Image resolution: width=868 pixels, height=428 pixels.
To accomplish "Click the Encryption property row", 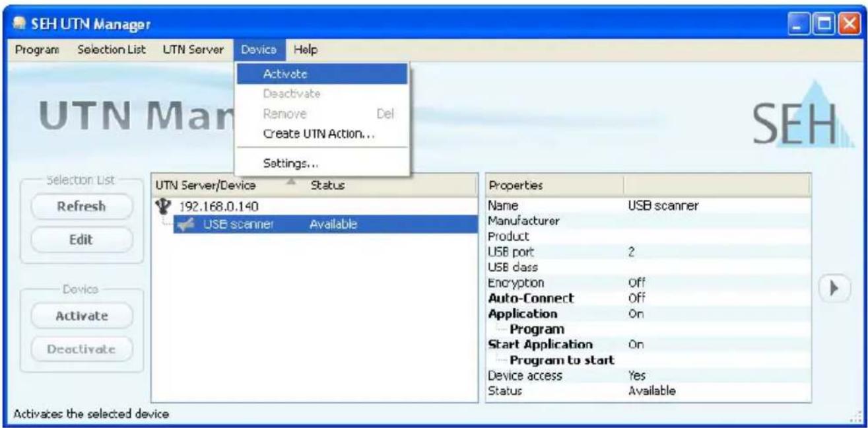I will [647, 283].
